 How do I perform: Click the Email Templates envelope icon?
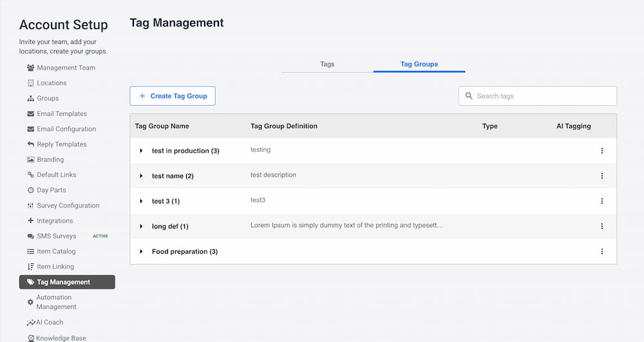click(30, 114)
